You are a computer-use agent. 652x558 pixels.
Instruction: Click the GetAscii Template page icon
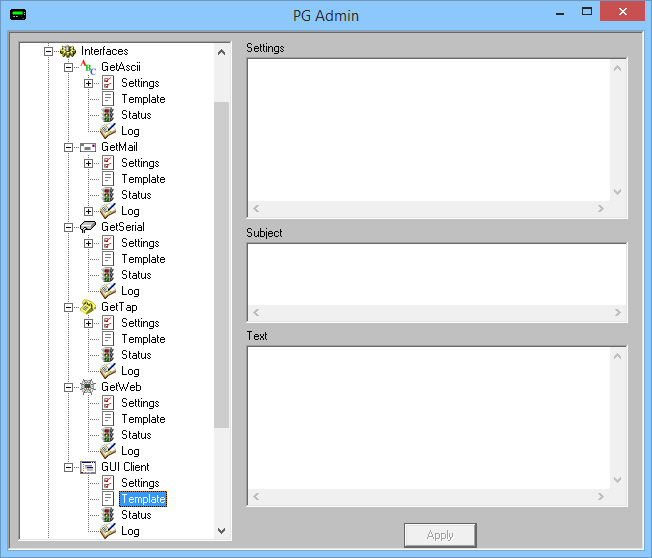point(108,99)
